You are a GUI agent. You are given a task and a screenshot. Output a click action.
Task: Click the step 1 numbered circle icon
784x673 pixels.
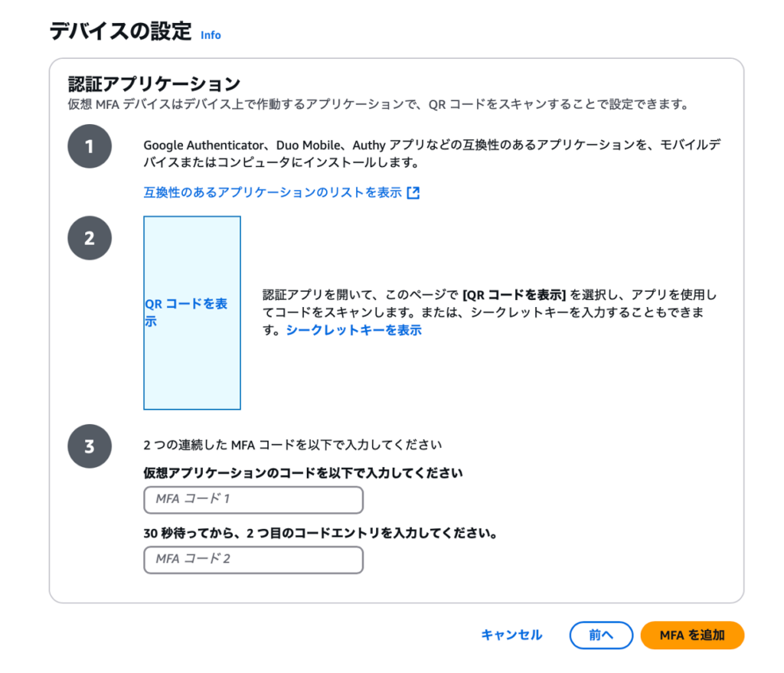90,146
